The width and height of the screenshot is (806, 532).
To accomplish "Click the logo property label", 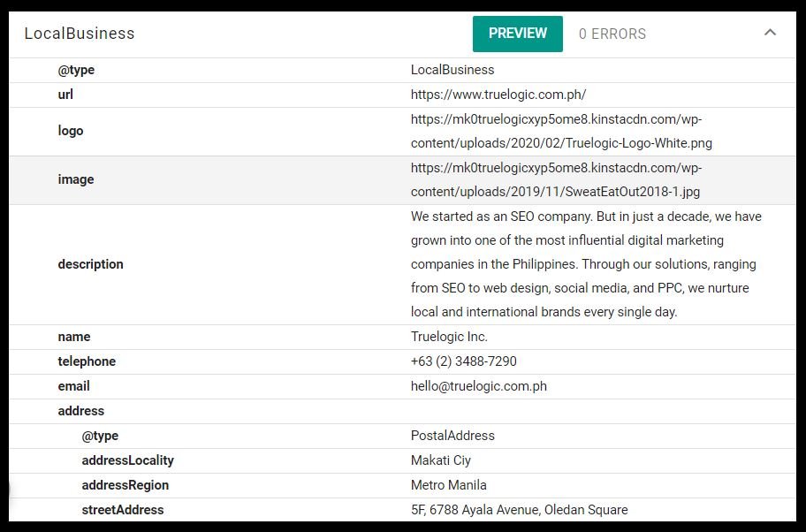I will tap(71, 131).
